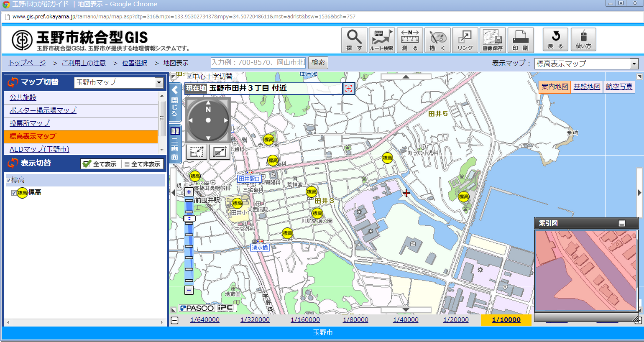
Task: Select 公共施設 in map list
Action: [23, 97]
